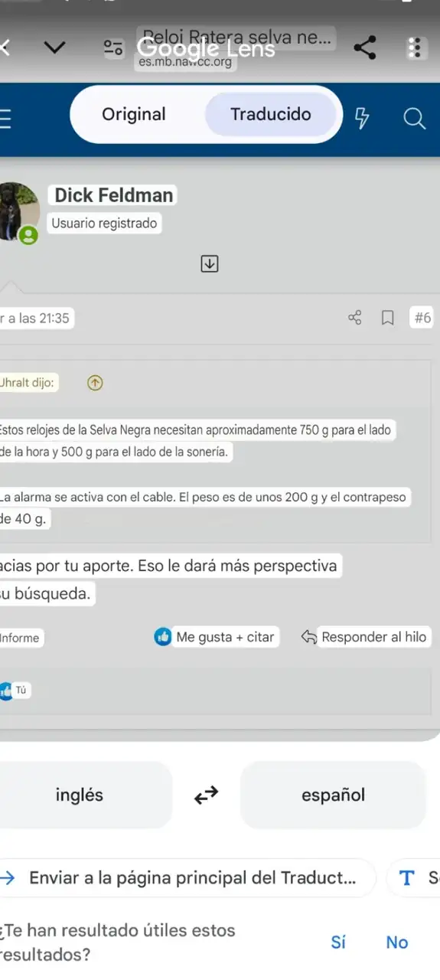Collapse Lens with the down chevron
The image size is (440, 980).
tap(54, 47)
